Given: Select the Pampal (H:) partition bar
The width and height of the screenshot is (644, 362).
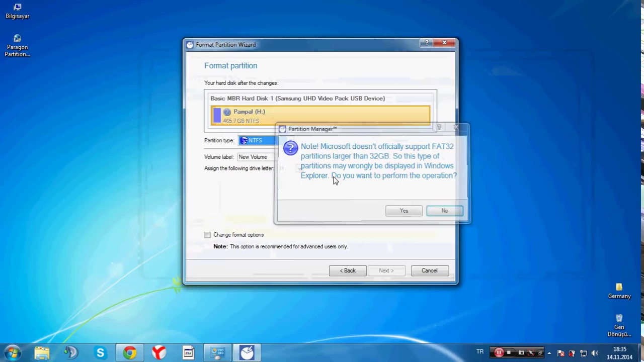Looking at the screenshot, I should coord(320,116).
